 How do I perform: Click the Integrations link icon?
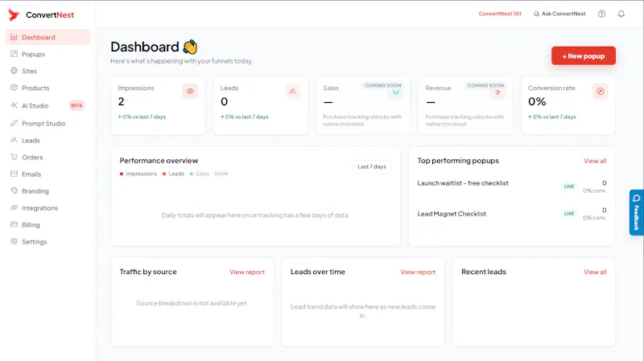coord(14,207)
